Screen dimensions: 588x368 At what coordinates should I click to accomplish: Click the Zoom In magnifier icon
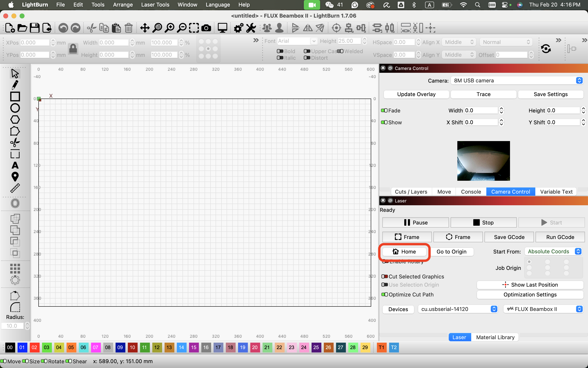click(x=170, y=28)
